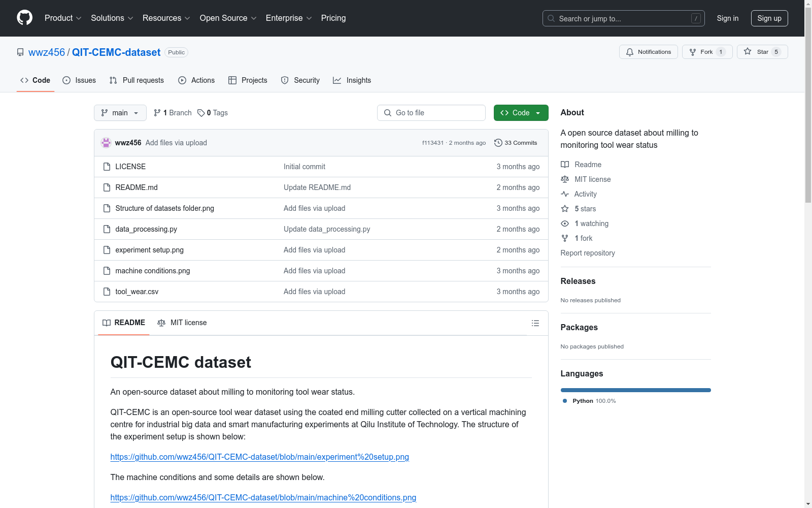This screenshot has height=508, width=812.
Task: Go to the Pricing page
Action: 333,18
